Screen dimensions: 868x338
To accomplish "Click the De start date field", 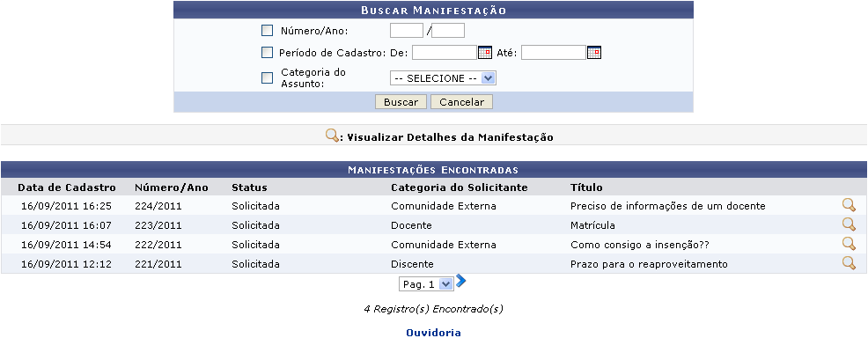I will (x=445, y=53).
